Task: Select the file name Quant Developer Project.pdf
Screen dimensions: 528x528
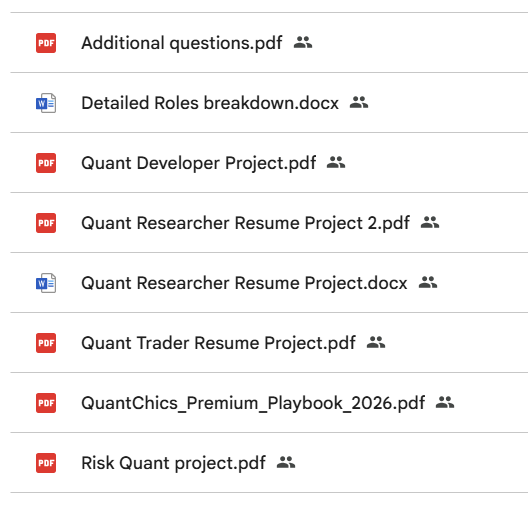Action: 199,164
